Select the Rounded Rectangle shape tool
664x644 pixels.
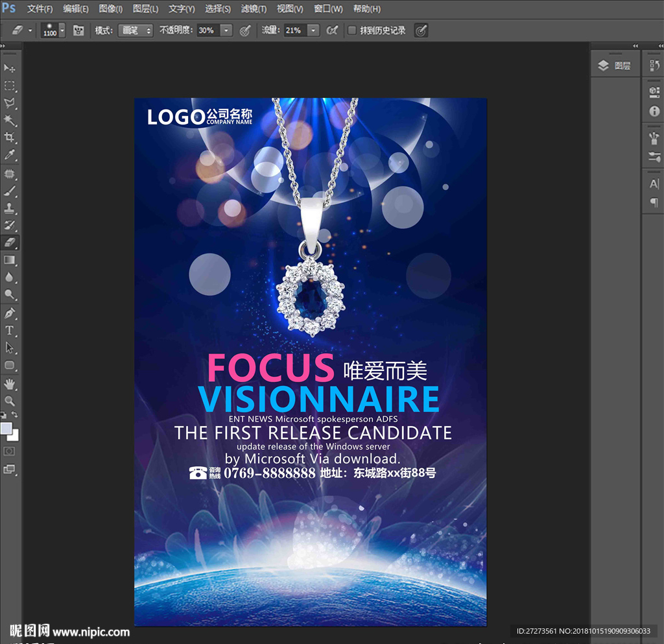point(9,365)
